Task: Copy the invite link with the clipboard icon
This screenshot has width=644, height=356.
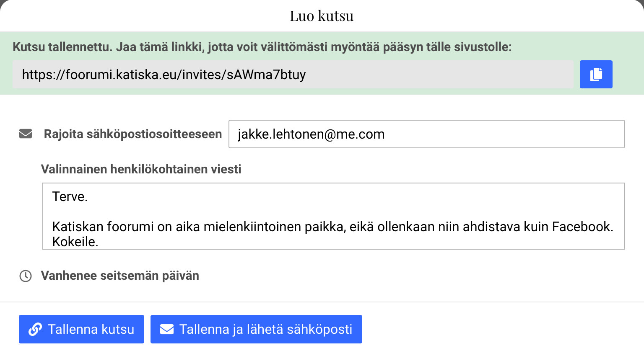Action: point(596,75)
